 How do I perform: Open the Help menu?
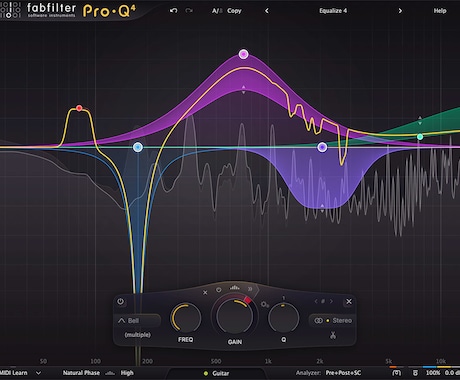440,11
